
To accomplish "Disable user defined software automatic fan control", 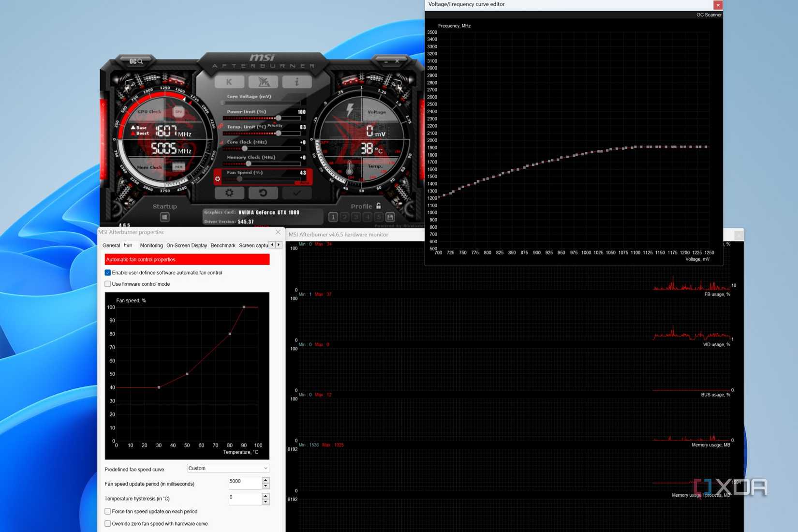I will tap(108, 273).
